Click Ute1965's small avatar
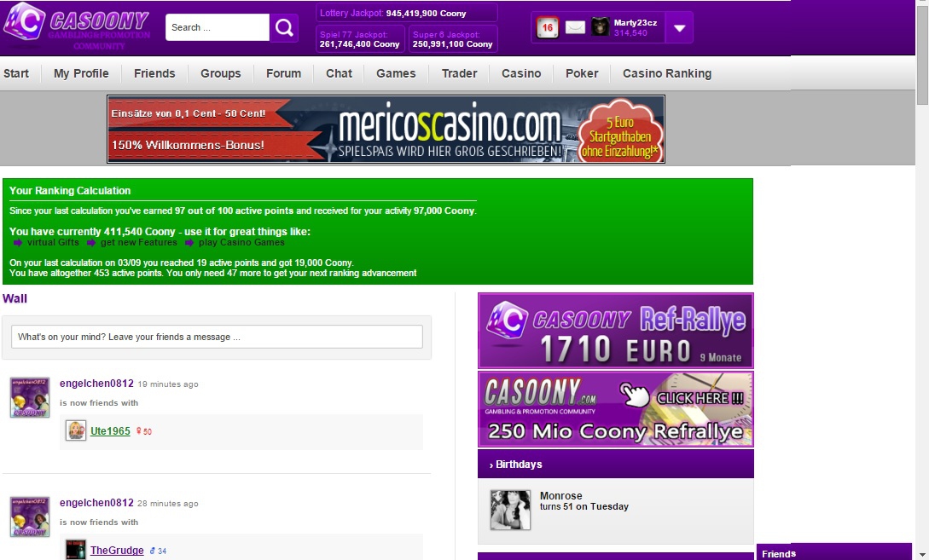The width and height of the screenshot is (929, 560). (76, 430)
